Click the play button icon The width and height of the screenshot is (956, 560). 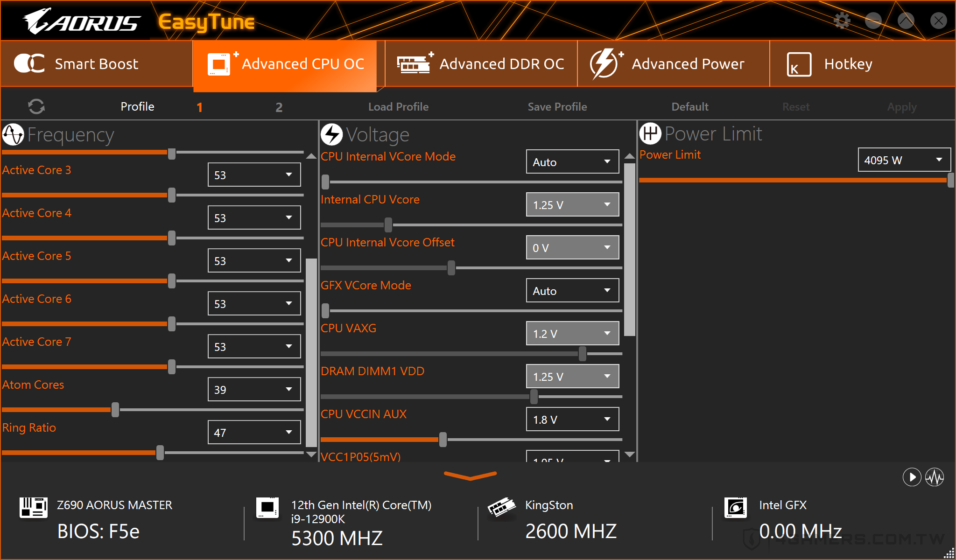(x=912, y=477)
